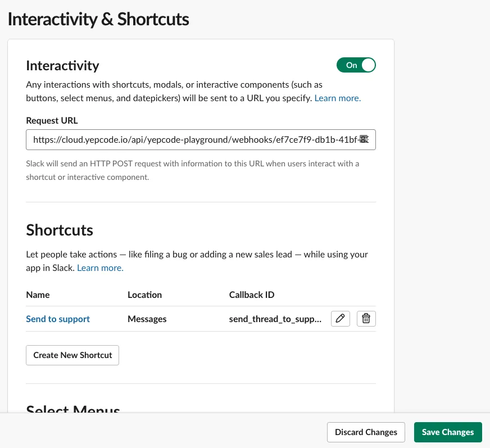Click the small gray icon inside Request URL field
The width and height of the screenshot is (490, 448).
[364, 138]
